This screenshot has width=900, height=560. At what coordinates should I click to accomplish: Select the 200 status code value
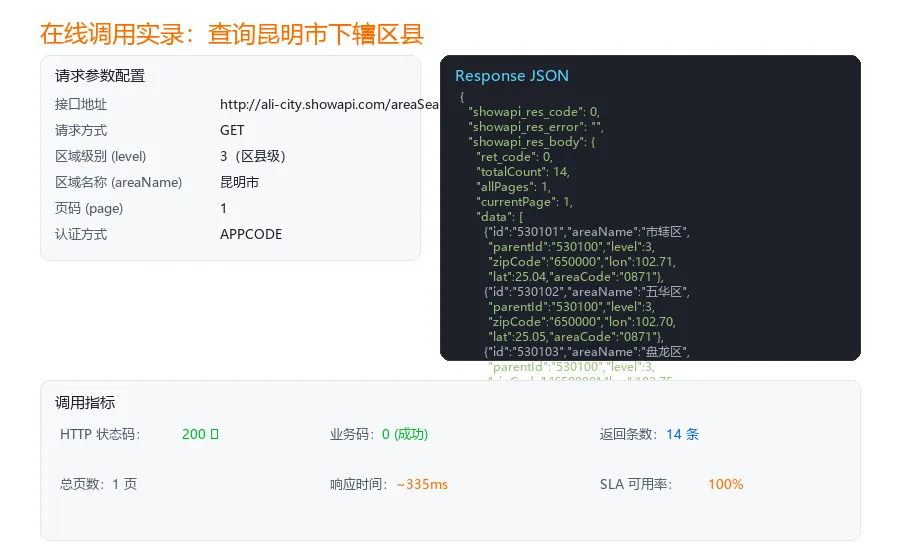click(x=200, y=434)
